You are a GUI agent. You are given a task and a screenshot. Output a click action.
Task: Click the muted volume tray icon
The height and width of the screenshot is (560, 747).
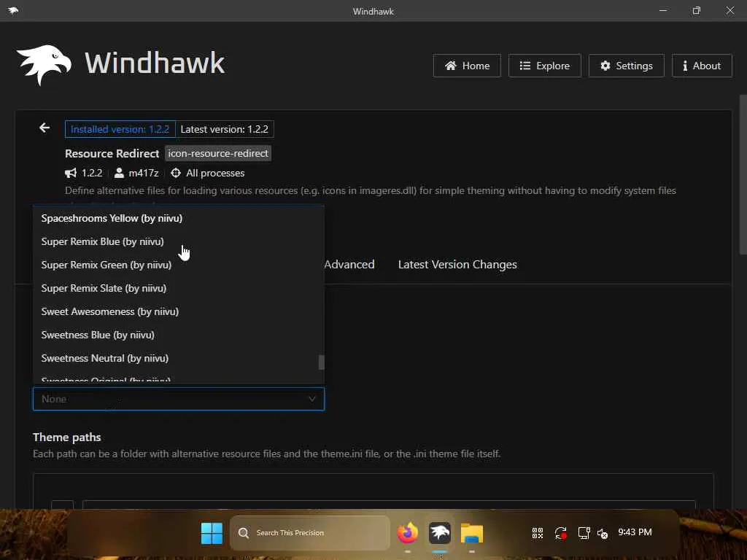603,533
